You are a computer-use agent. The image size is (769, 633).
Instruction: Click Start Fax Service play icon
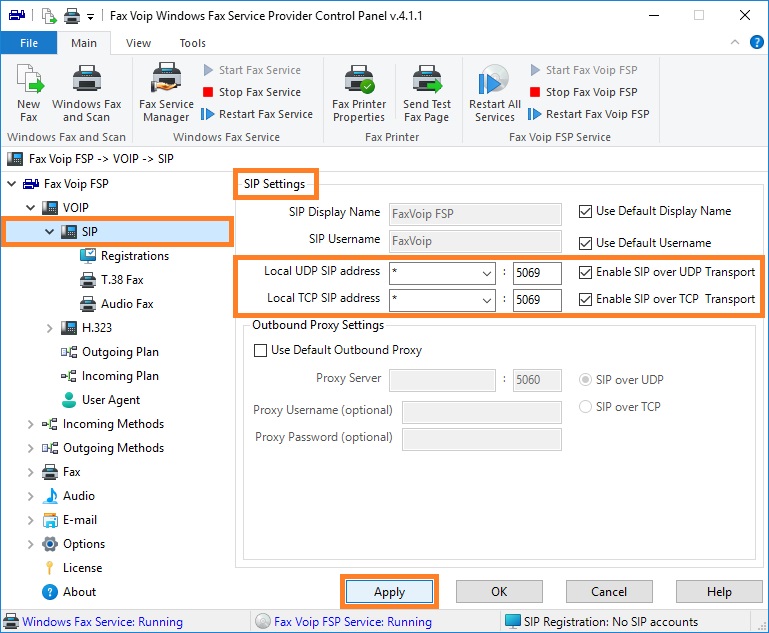[x=208, y=70]
